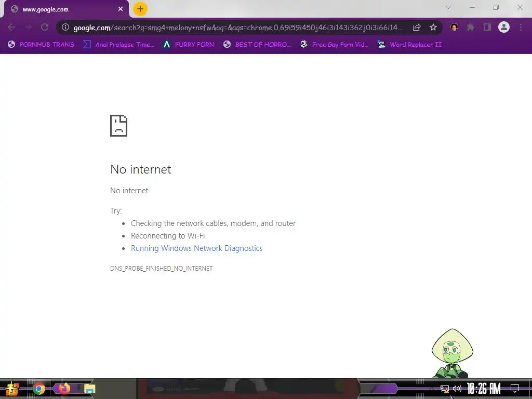This screenshot has width=532, height=399.
Task: Open the network status tray icon
Action: [x=445, y=389]
